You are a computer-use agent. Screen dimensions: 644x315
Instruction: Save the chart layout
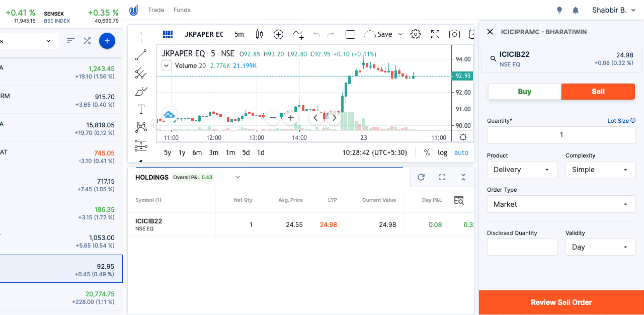coord(378,34)
